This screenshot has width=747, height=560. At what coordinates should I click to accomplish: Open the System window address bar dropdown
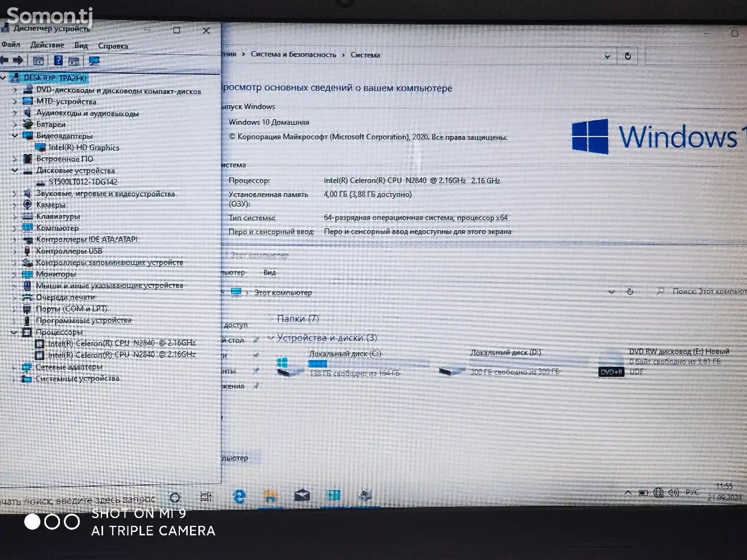click(607, 56)
